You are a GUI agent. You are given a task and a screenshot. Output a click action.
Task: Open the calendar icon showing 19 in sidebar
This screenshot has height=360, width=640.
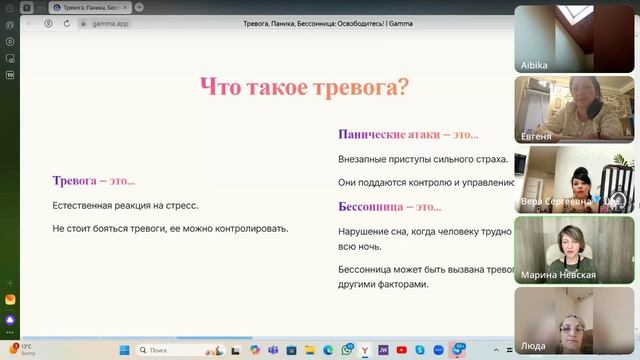[10, 75]
